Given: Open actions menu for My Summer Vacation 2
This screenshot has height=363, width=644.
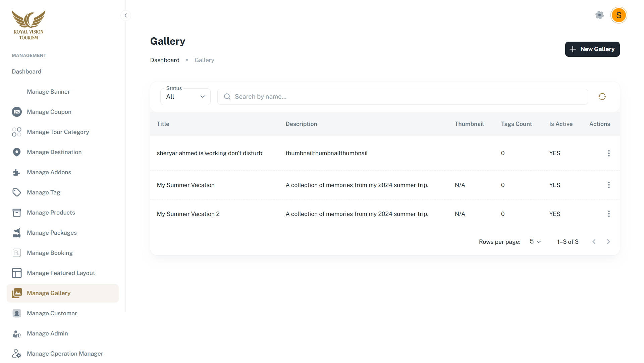Looking at the screenshot, I should 609,214.
